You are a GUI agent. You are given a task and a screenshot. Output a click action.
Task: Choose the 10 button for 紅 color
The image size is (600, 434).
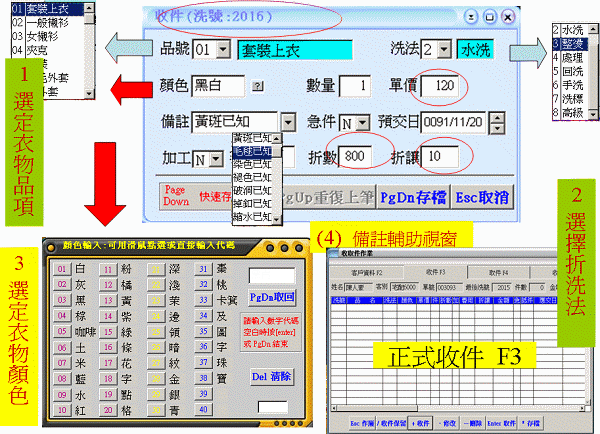(61, 409)
